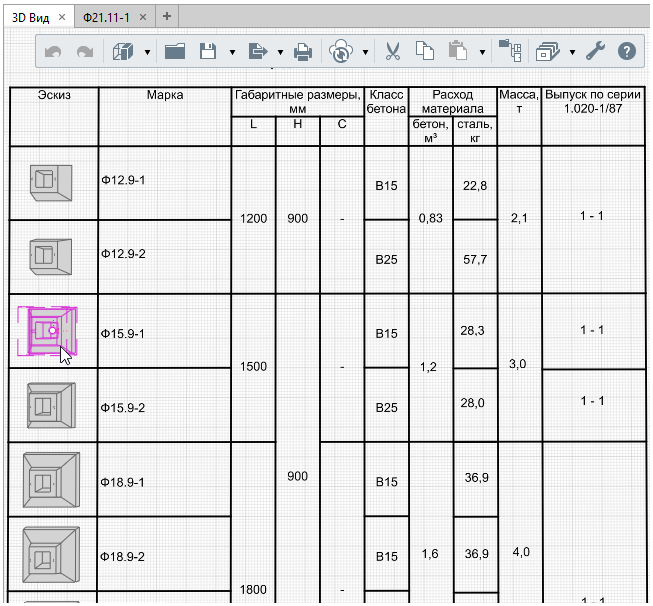Screen dimensions: 653x606
Task: Click the project tree structure icon
Action: [510, 51]
